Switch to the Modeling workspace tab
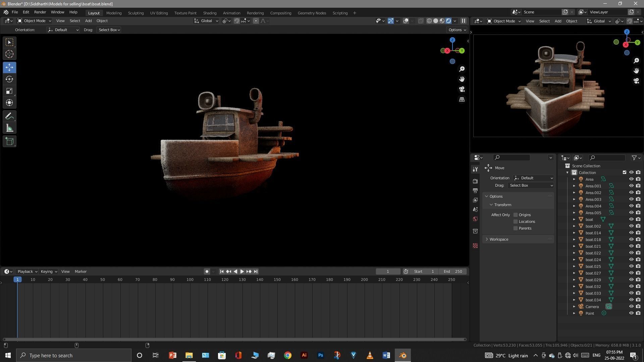This screenshot has width=644, height=362. point(114,13)
